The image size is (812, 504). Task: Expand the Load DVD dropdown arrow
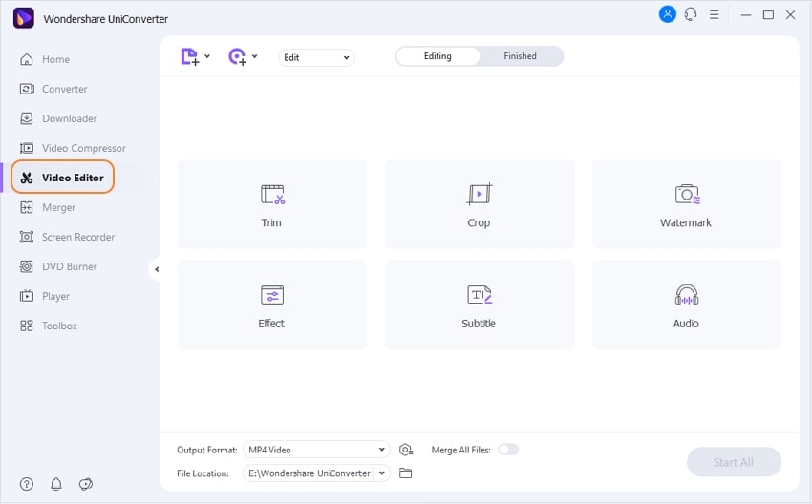tap(255, 56)
